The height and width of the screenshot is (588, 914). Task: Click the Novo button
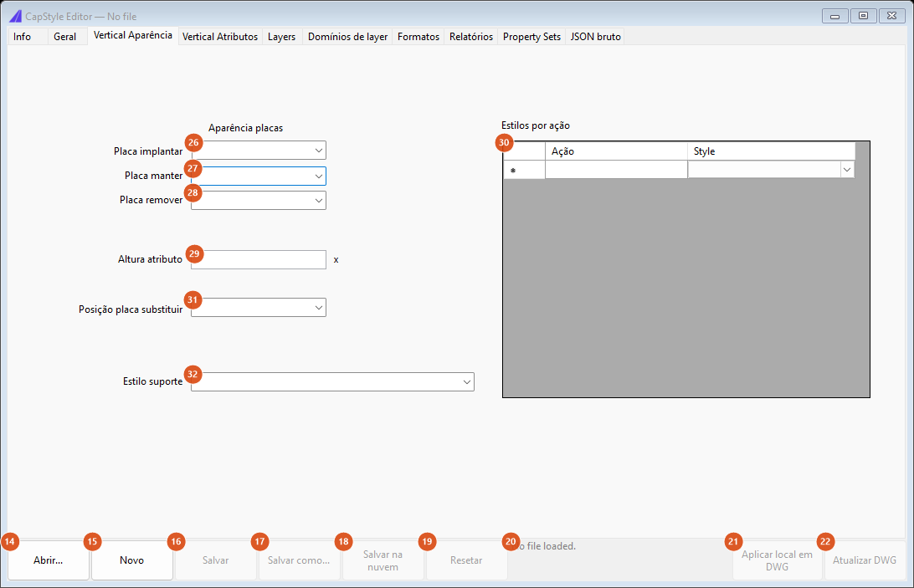click(131, 560)
